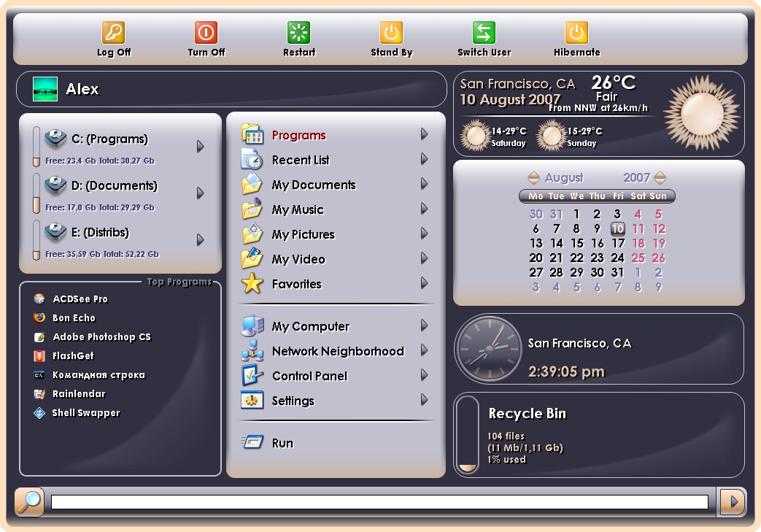Screen dimensions: 761x532
Task: Open My Documents menu item
Action: [314, 185]
